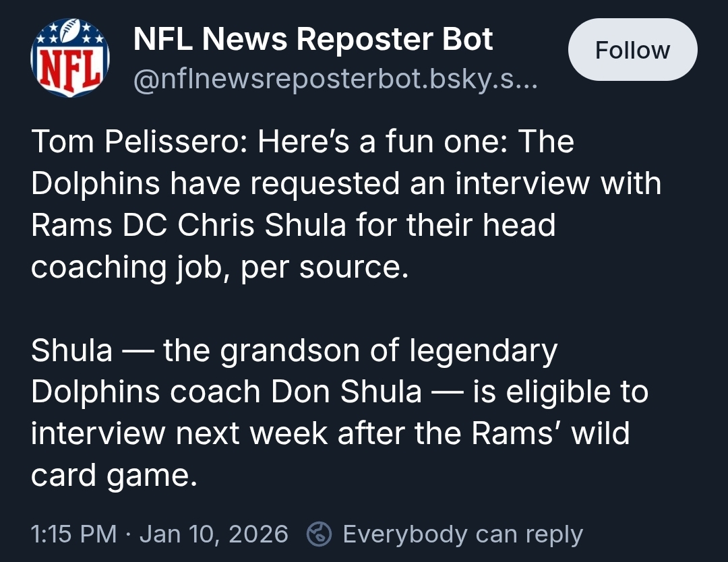
Task: Click the globe reply-settings icon
Action: tap(319, 534)
